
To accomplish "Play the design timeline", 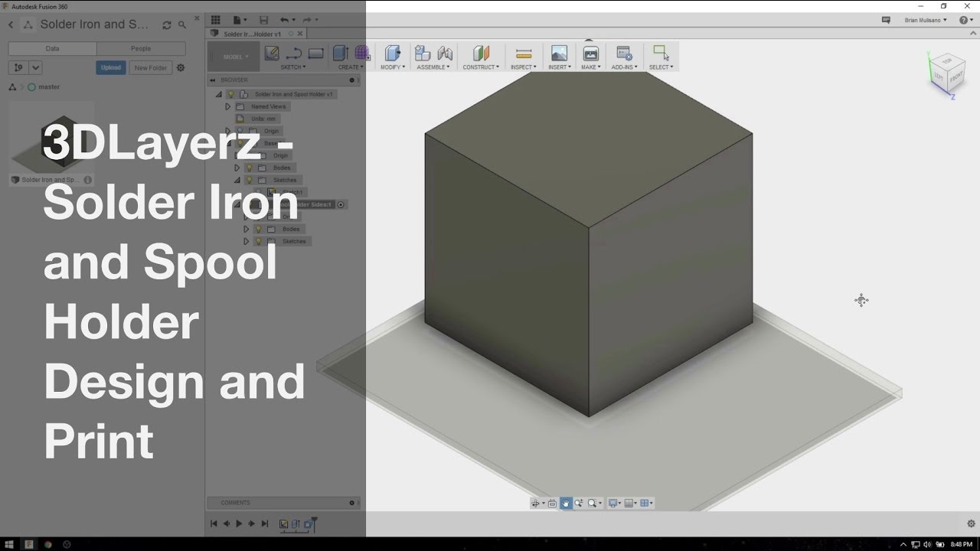I will coord(239,523).
